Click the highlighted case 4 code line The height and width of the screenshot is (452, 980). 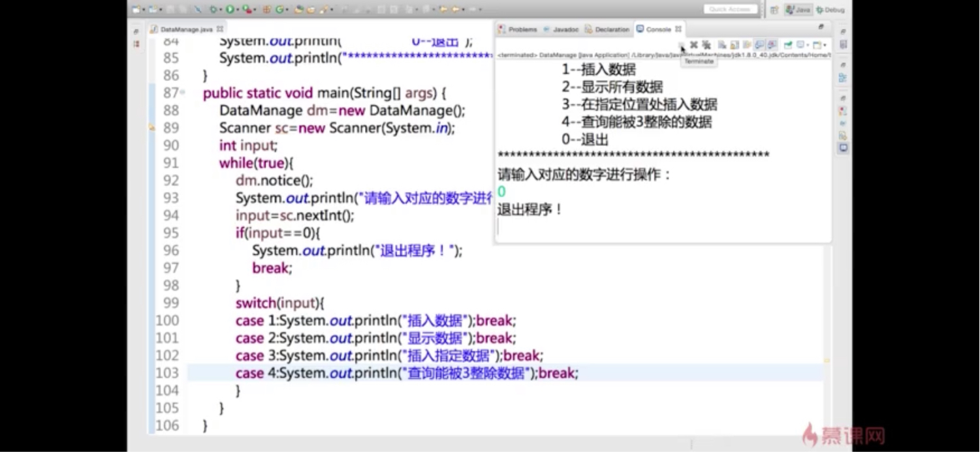tap(407, 373)
